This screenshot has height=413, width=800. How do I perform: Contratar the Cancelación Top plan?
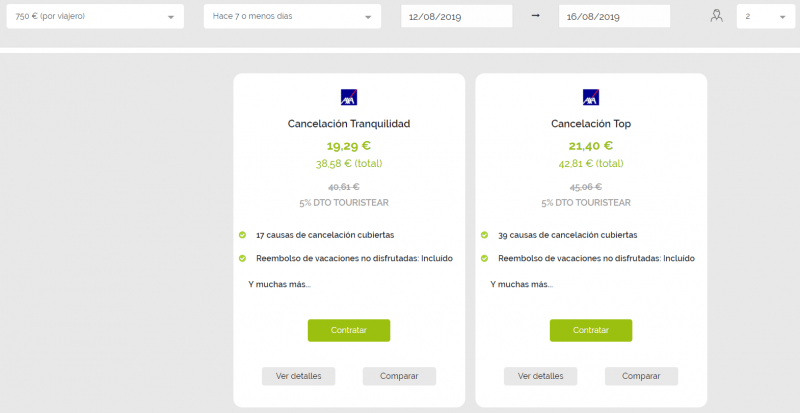(591, 330)
